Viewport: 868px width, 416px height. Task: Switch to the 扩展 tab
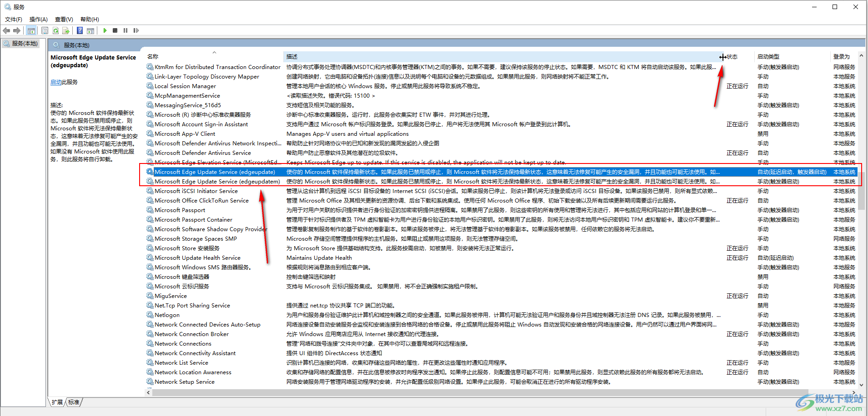[x=57, y=402]
